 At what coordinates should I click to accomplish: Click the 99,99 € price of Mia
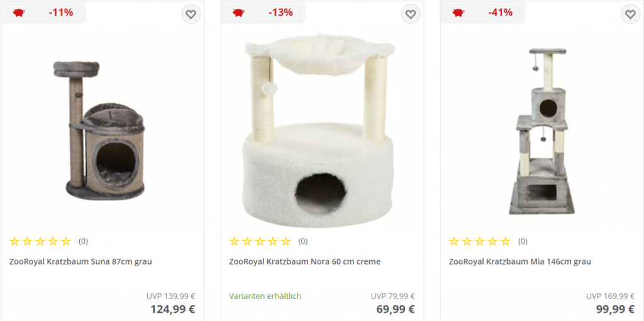(615, 309)
